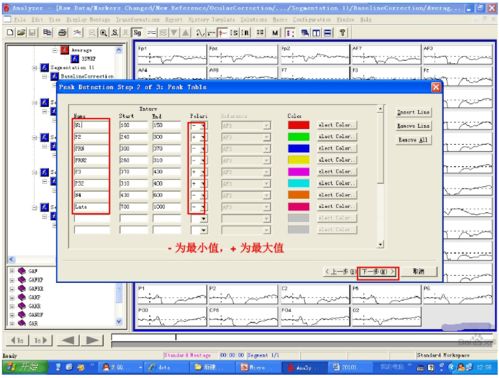Click the Start field in the P2 row
Viewport: 499px width, 378px height.
(134, 137)
